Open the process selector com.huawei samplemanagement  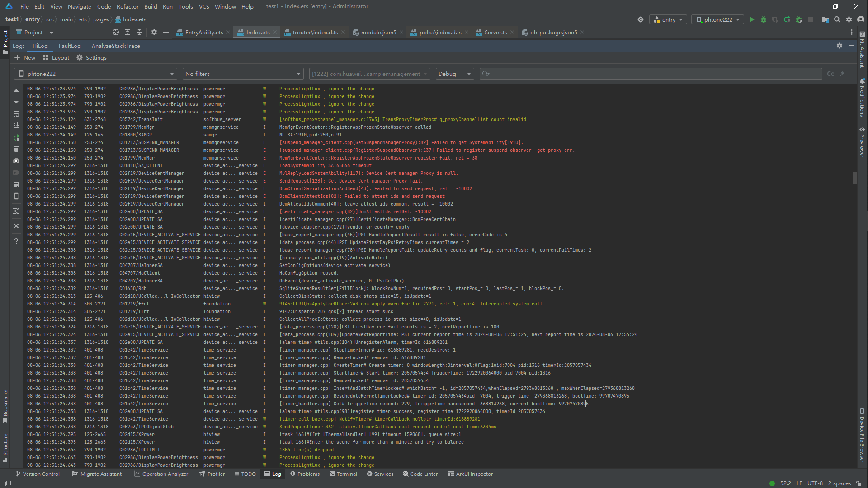(x=369, y=74)
